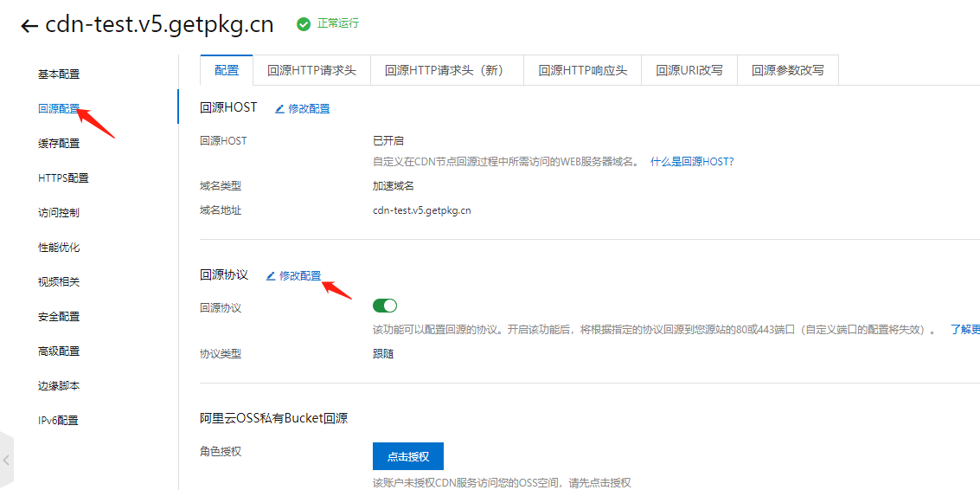Click the 加速域名 domain type value
This screenshot has width=980, height=490.
(394, 186)
